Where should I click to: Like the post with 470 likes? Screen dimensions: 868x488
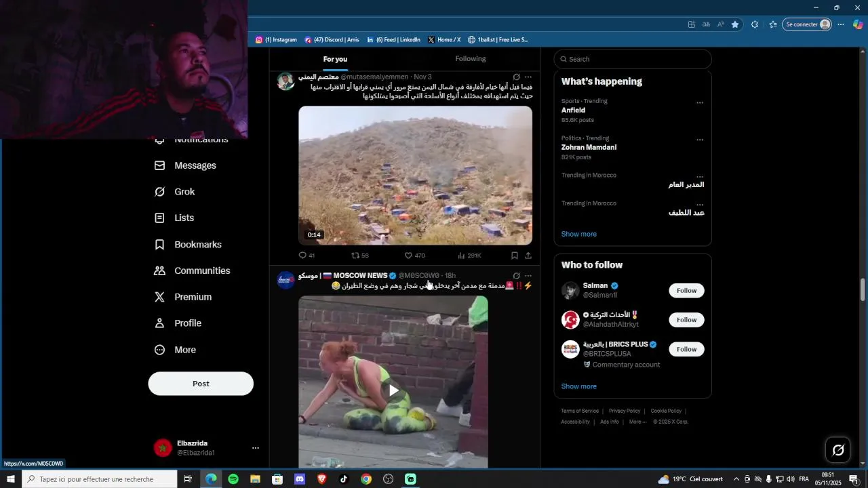pyautogui.click(x=414, y=256)
